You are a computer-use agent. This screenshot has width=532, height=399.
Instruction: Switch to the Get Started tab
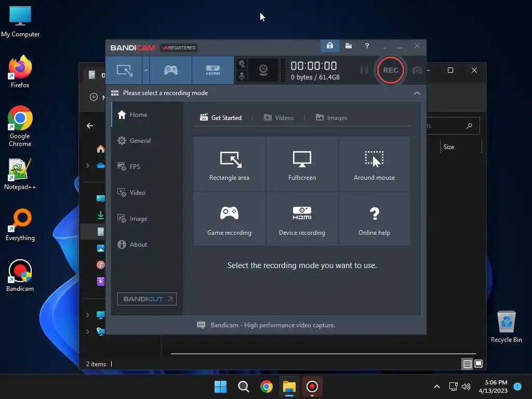[x=221, y=118]
